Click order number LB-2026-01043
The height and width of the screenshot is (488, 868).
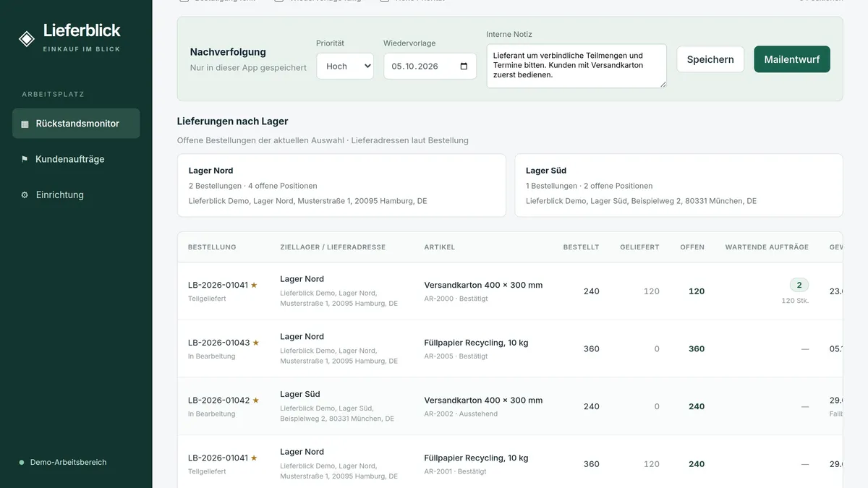[218, 343]
